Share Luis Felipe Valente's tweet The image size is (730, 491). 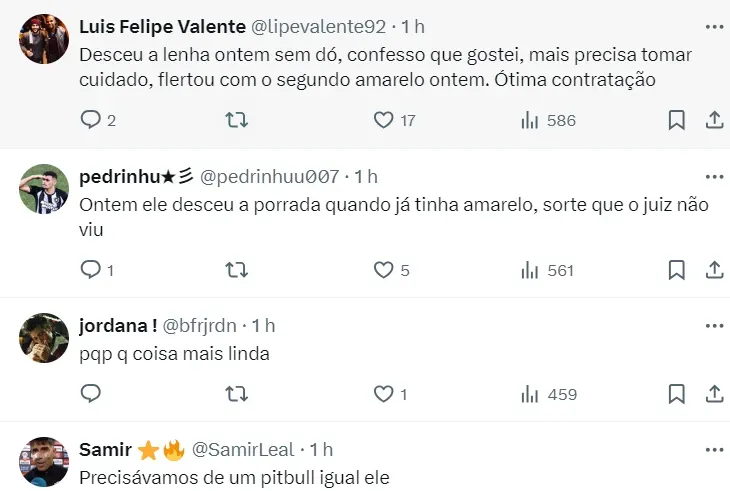click(x=714, y=120)
